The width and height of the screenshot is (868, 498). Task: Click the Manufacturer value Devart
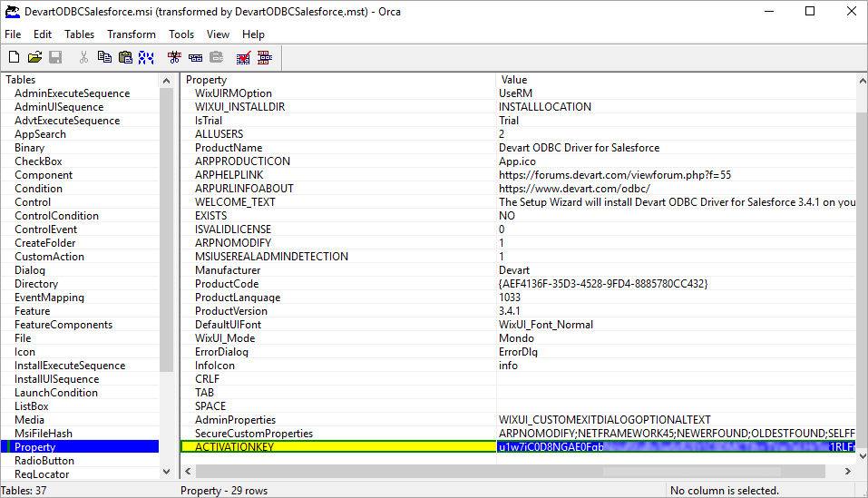pos(513,270)
